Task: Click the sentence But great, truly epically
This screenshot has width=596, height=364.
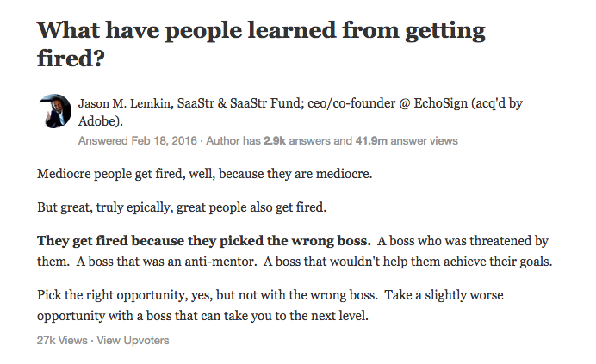Action: (x=182, y=208)
